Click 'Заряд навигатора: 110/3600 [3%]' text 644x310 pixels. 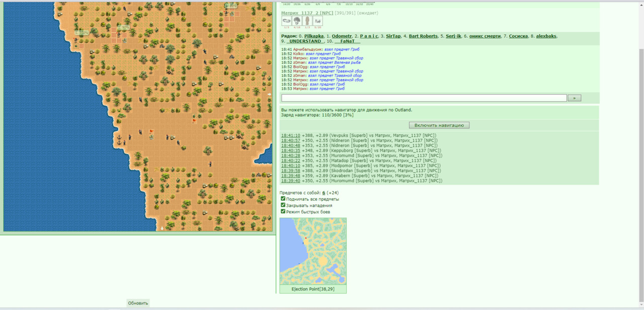(317, 115)
